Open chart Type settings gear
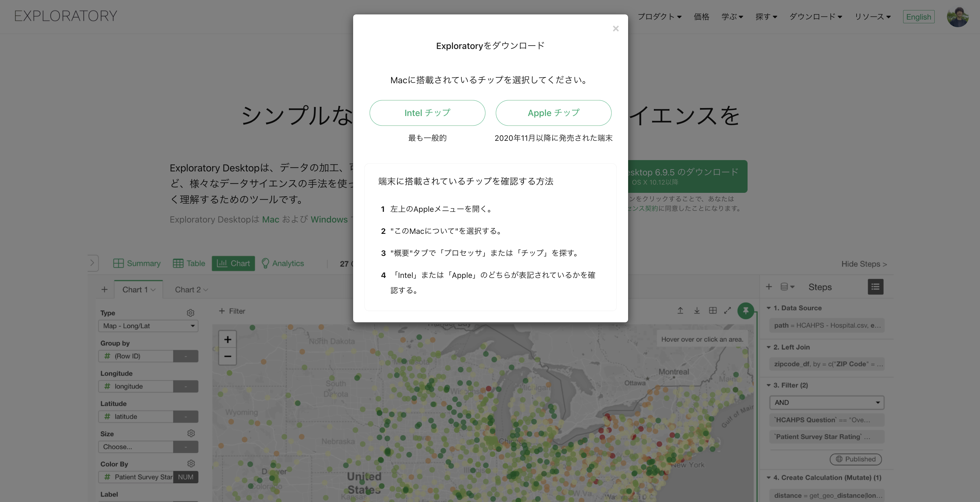The image size is (980, 502). [190, 313]
